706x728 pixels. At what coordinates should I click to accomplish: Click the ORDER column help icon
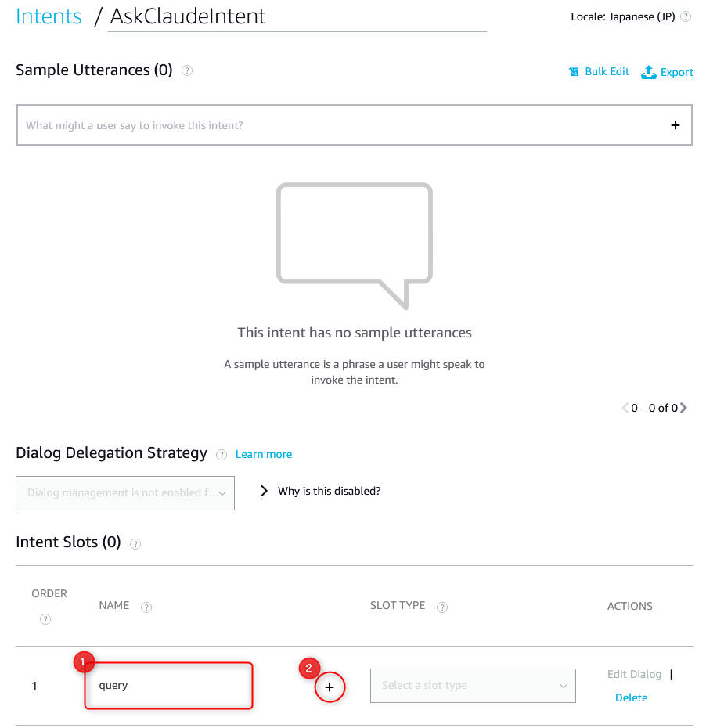pyautogui.click(x=45, y=619)
